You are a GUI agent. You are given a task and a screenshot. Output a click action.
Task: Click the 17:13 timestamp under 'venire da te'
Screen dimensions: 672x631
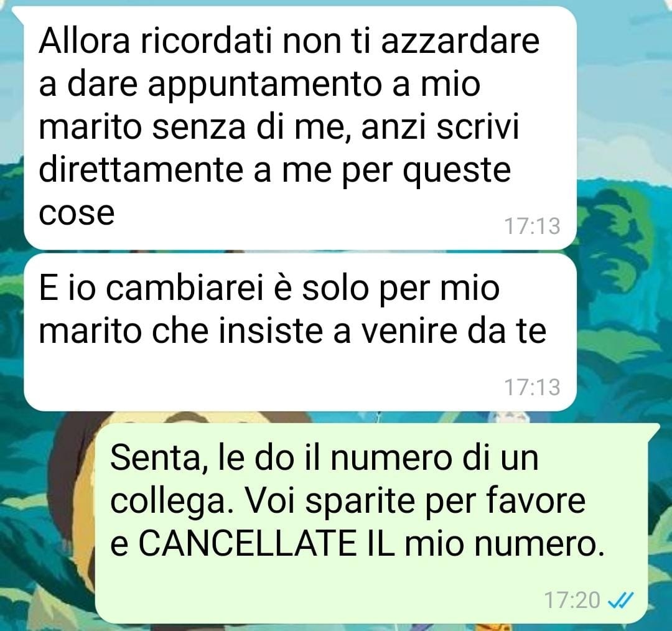click(x=532, y=387)
